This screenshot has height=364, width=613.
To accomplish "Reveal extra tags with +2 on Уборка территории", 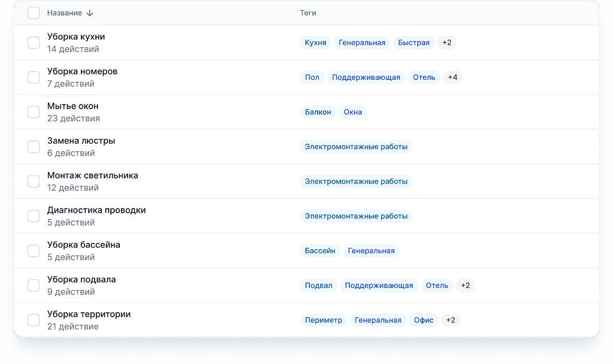I will click(450, 319).
